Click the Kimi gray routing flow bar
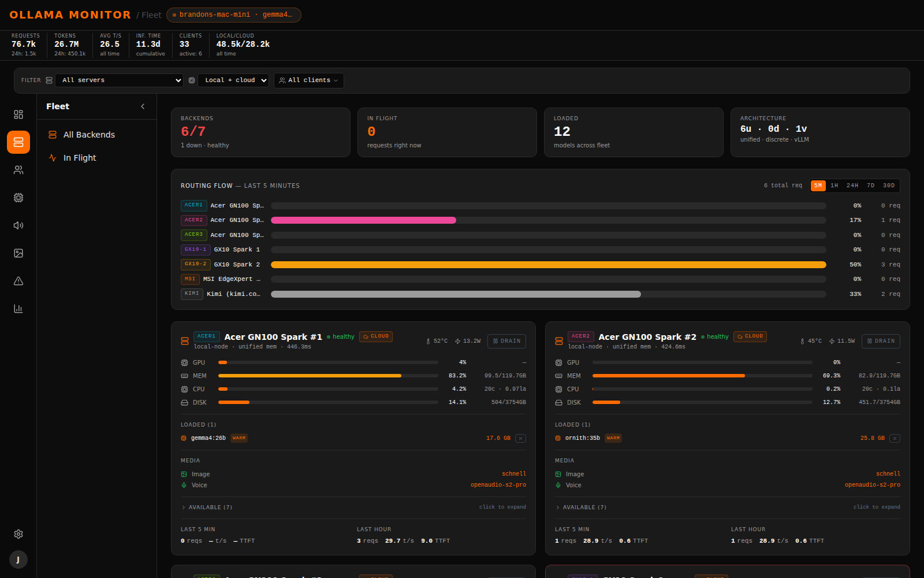 456,294
